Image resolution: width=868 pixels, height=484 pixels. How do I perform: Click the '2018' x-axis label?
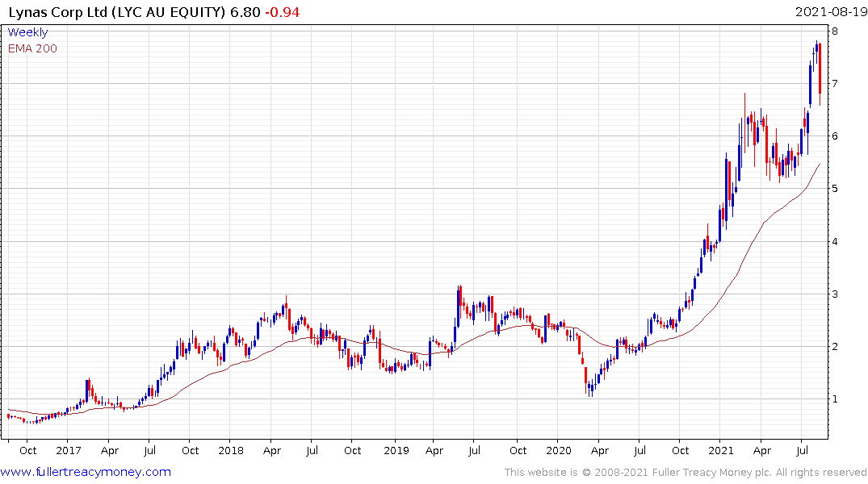231,451
